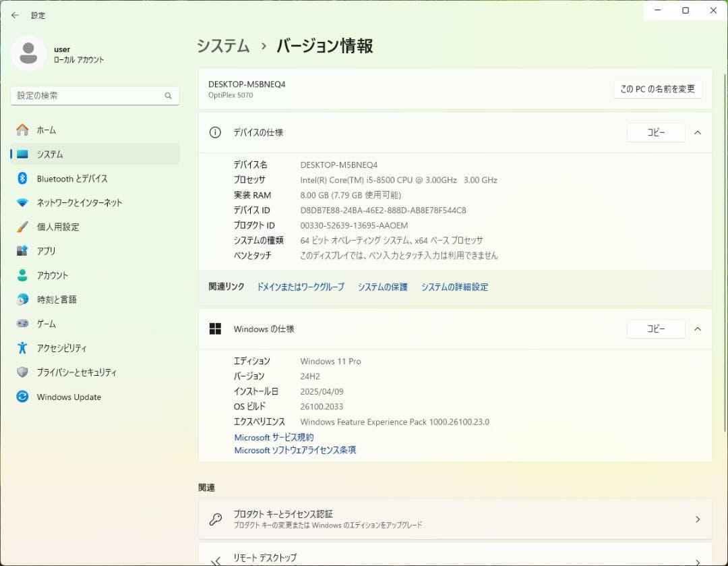Click システム in the breadcrumb header
728x566 pixels.
coord(223,46)
